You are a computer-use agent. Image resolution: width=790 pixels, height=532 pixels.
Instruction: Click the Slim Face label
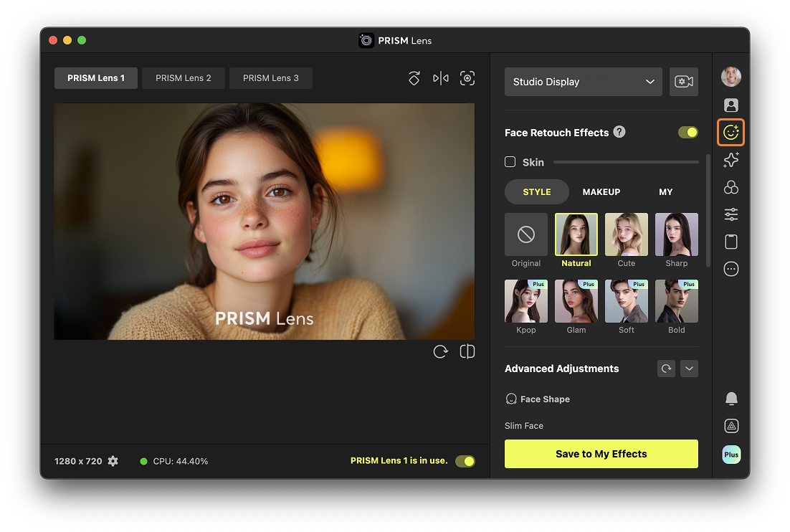click(x=524, y=426)
